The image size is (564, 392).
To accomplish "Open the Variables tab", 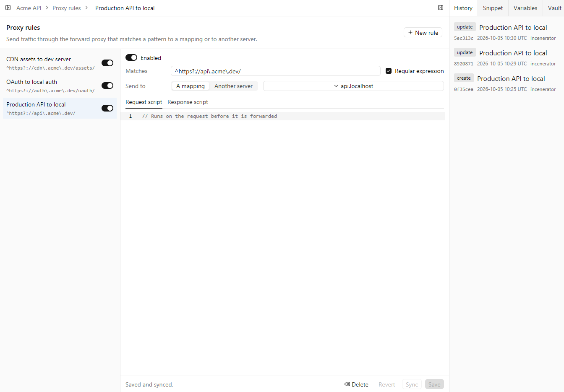I will point(525,8).
